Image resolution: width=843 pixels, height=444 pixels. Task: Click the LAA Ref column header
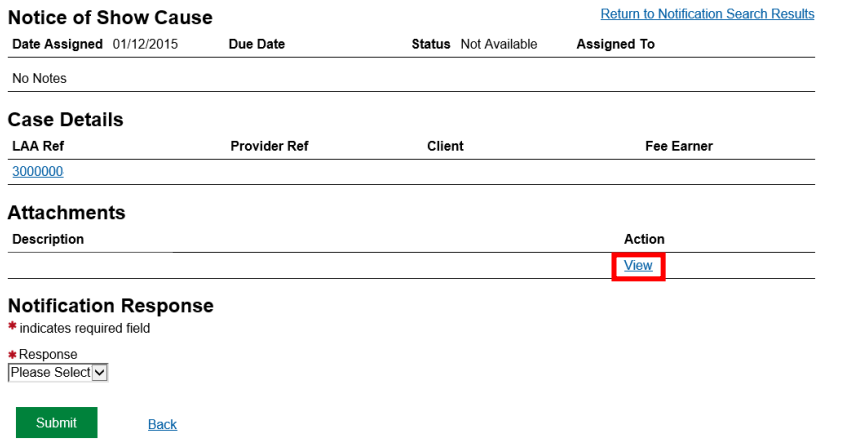tap(38, 146)
